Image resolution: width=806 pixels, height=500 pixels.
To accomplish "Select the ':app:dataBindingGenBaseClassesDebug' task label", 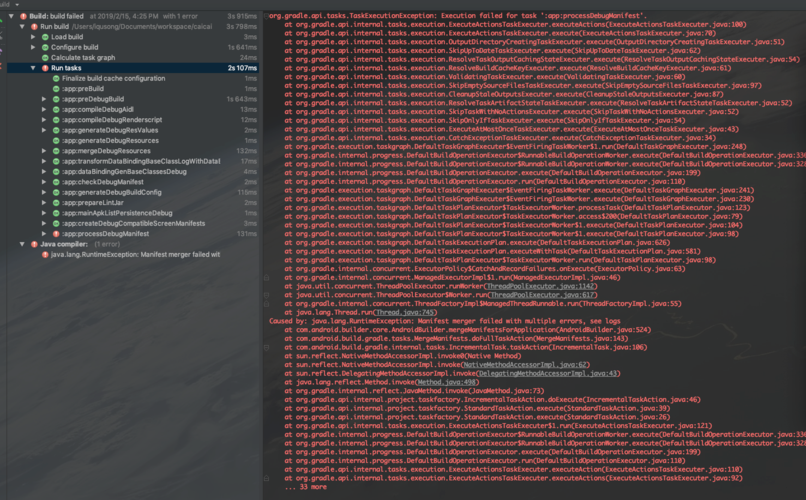I will coord(124,172).
